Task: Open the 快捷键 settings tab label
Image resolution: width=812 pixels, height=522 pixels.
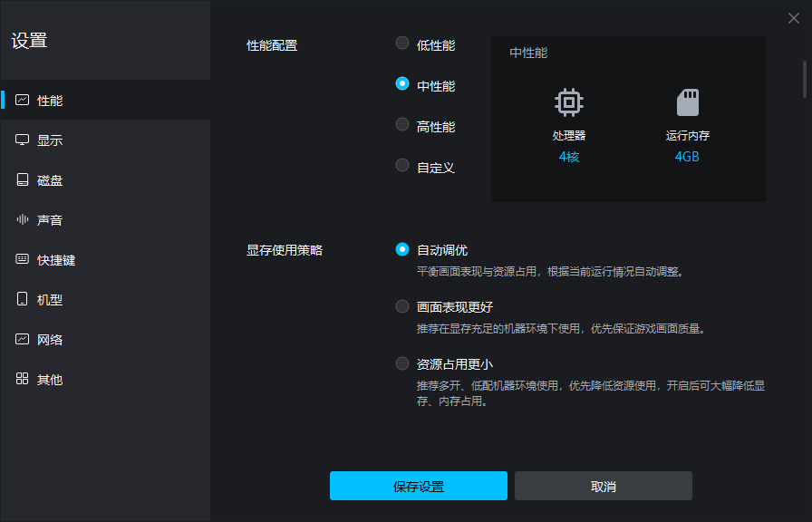Action: coord(56,260)
